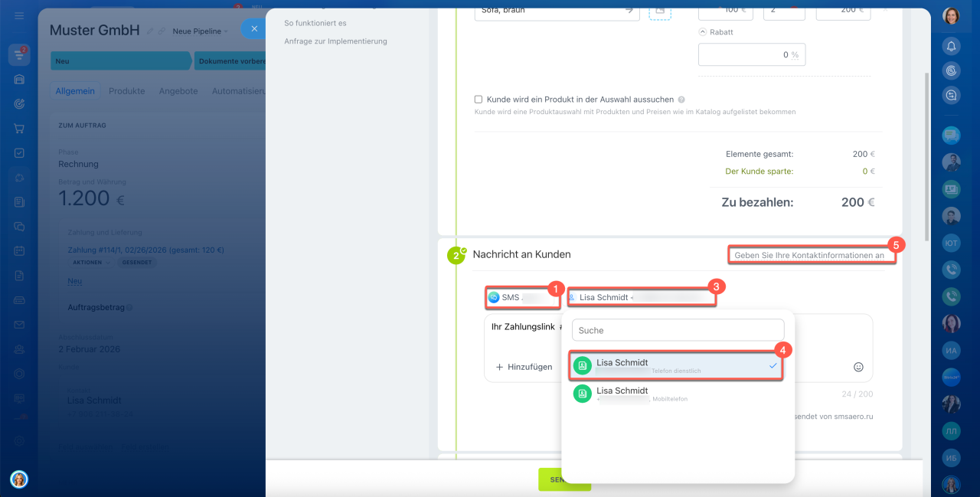Click the emoji smiley icon in message box
The image size is (980, 497).
pos(858,367)
